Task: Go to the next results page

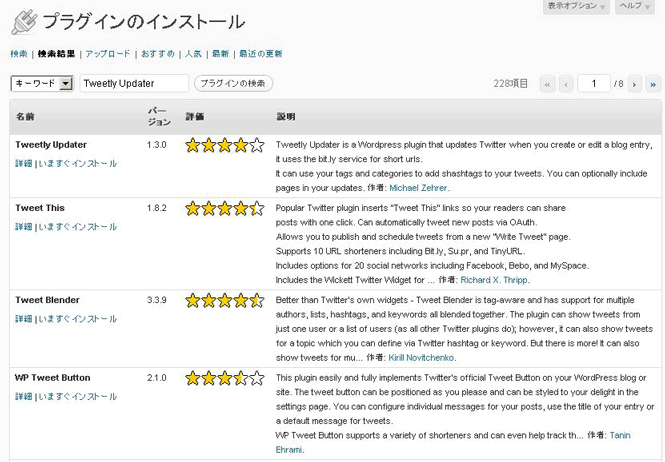Action: click(x=634, y=84)
